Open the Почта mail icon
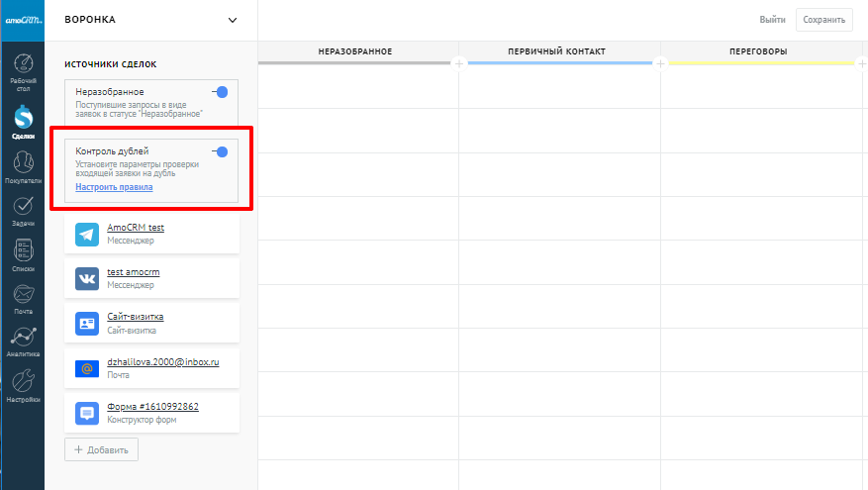 [x=22, y=297]
